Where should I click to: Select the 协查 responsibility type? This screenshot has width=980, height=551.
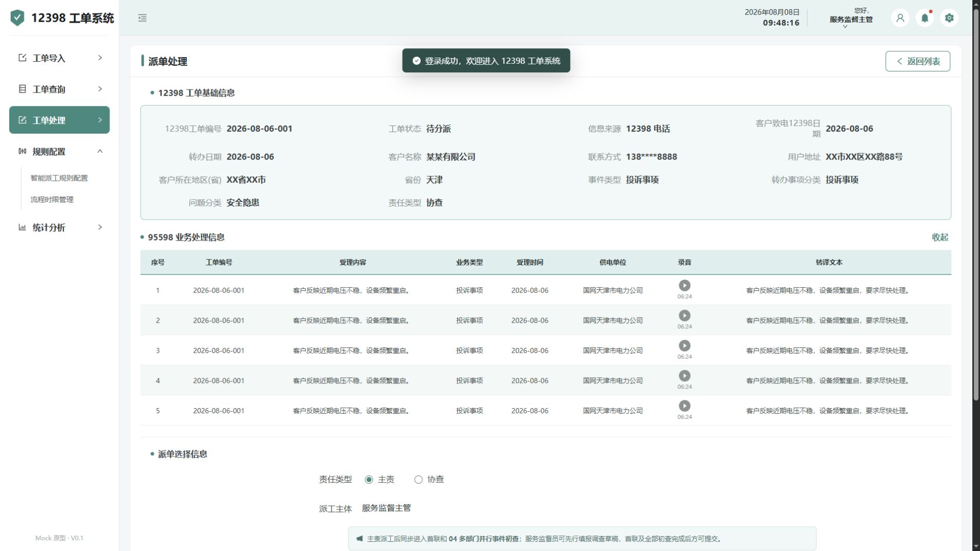tap(418, 480)
